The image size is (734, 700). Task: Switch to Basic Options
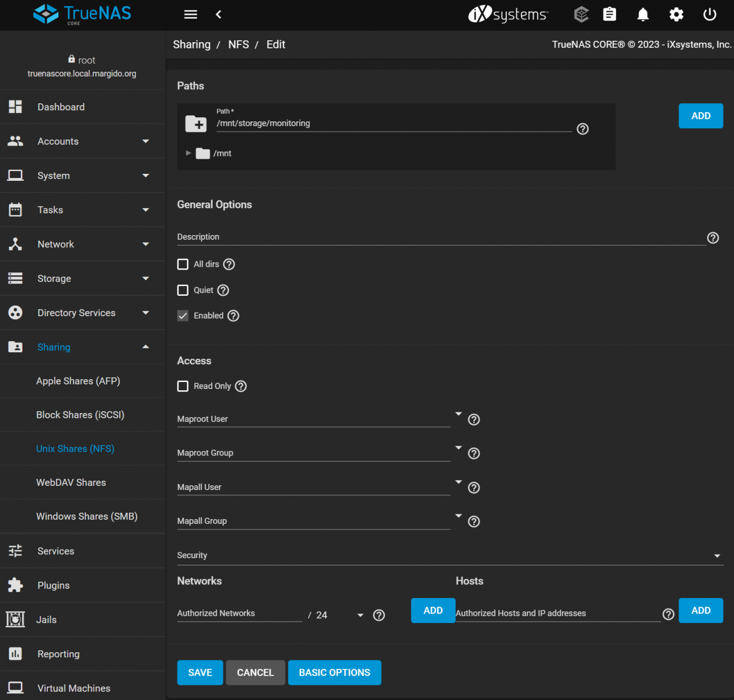(x=334, y=673)
